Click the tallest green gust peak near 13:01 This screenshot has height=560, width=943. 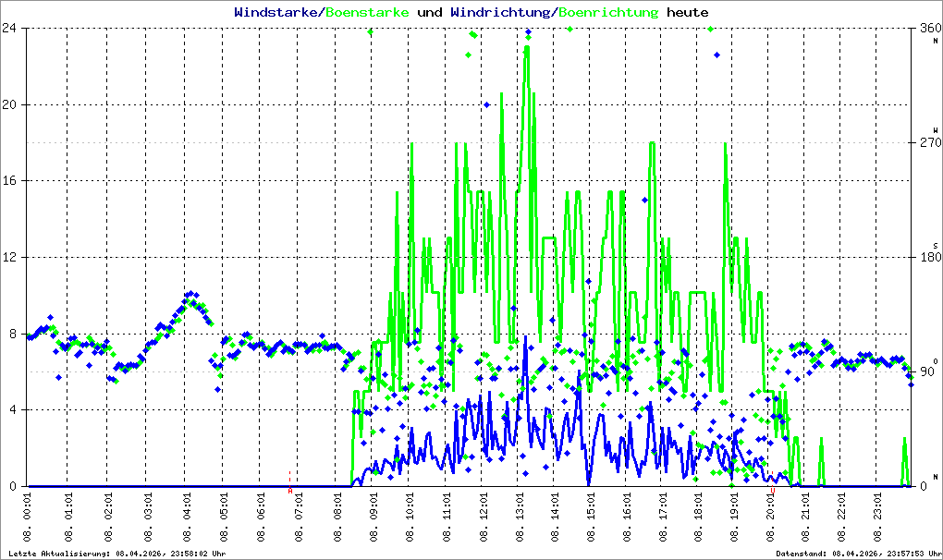(527, 48)
